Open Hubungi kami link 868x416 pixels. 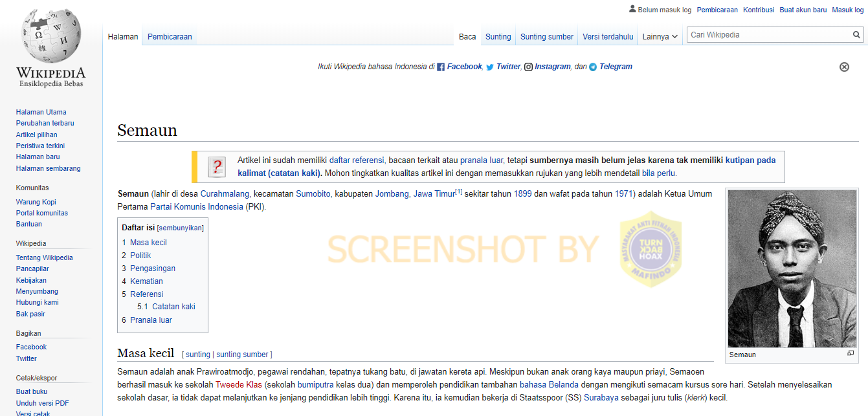[38, 302]
